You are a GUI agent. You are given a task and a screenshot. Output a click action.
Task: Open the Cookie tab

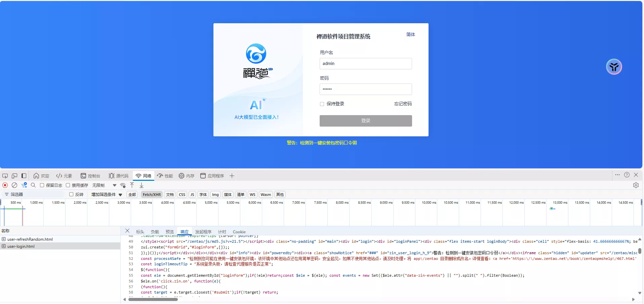[239, 232]
